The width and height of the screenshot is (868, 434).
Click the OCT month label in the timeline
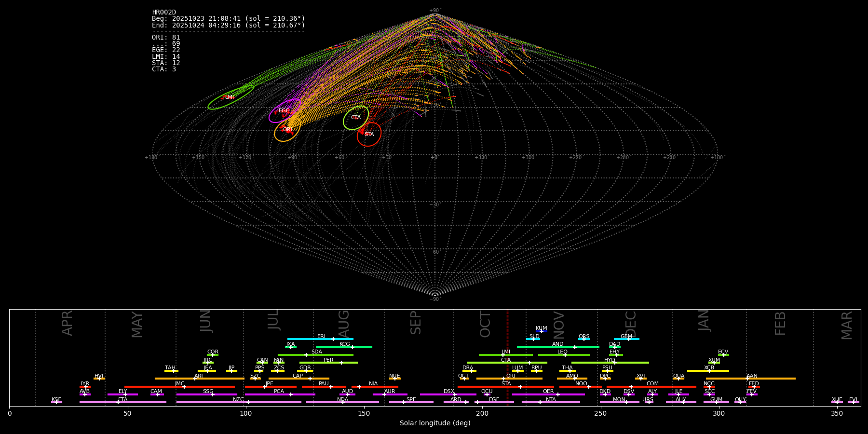point(485,324)
